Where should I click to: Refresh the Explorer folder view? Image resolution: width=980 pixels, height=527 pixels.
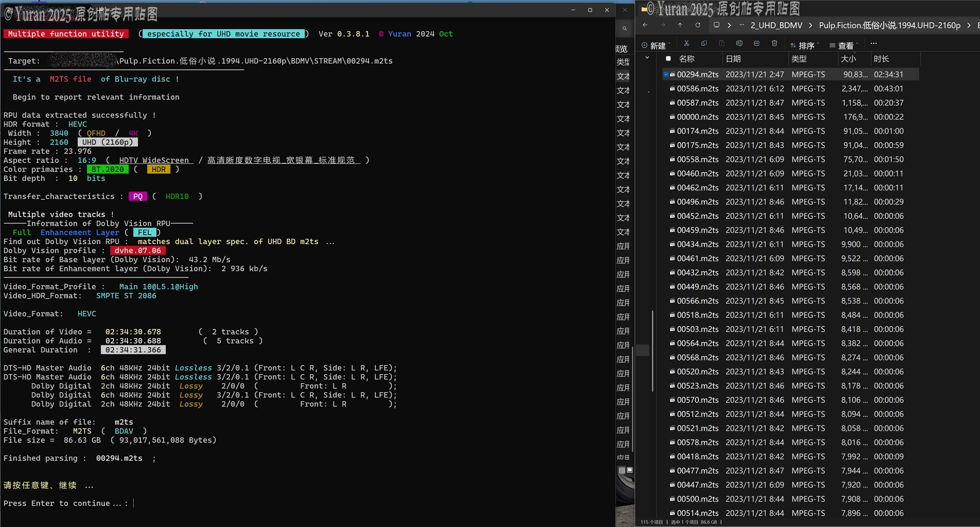click(x=698, y=25)
